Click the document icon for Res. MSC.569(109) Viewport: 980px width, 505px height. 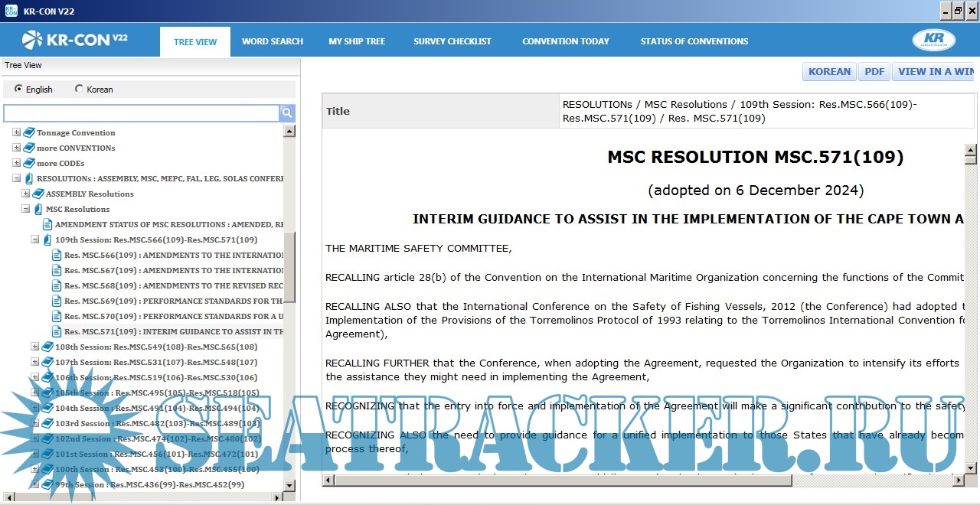[x=57, y=301]
